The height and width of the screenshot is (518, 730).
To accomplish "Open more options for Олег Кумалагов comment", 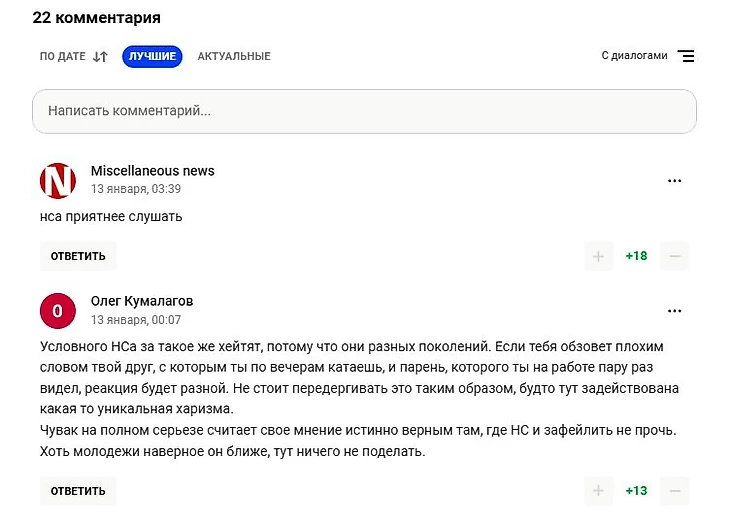I will [x=675, y=311].
